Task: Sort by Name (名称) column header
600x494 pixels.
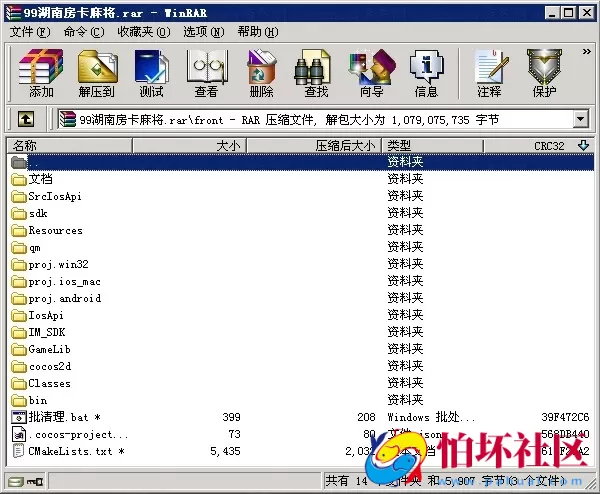Action: coord(70,146)
